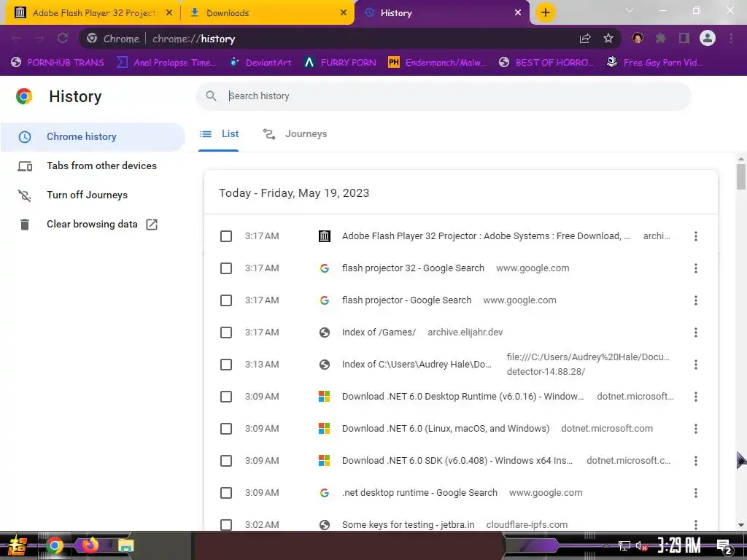Click the scroll down arrow of the scrollbar
This screenshot has width=747, height=560.
[741, 525]
